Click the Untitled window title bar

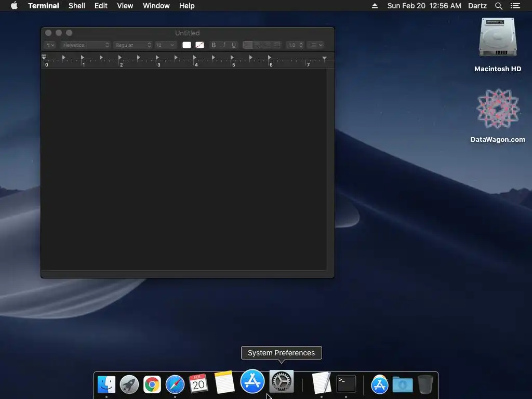(187, 33)
